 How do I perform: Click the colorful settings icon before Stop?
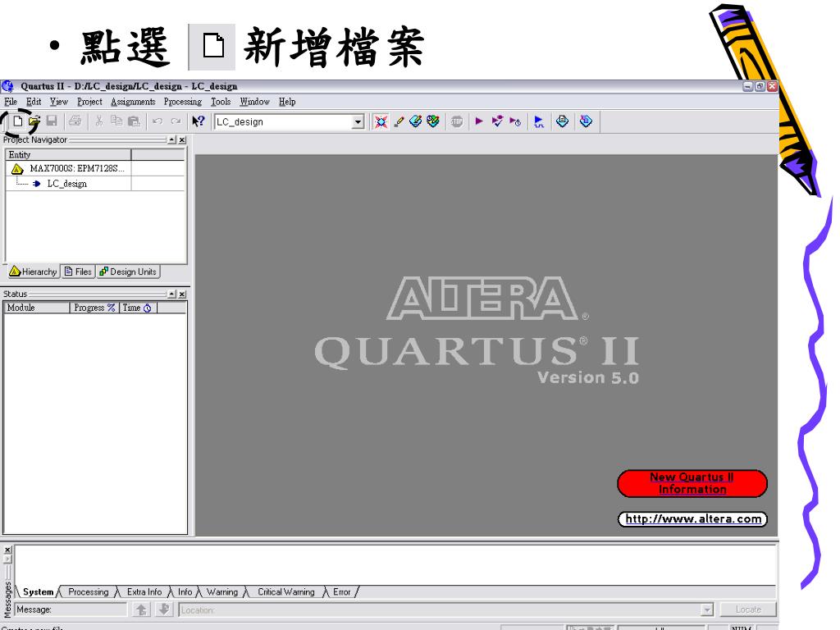433,121
